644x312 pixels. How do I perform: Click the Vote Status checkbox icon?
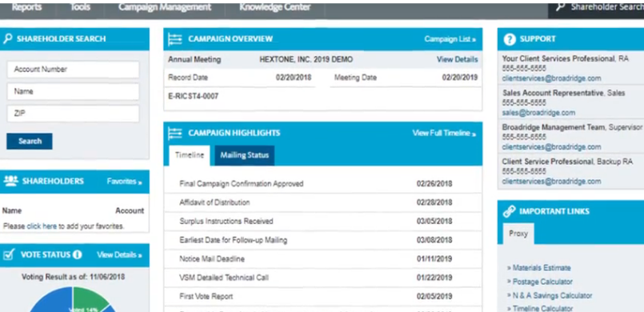coord(9,254)
